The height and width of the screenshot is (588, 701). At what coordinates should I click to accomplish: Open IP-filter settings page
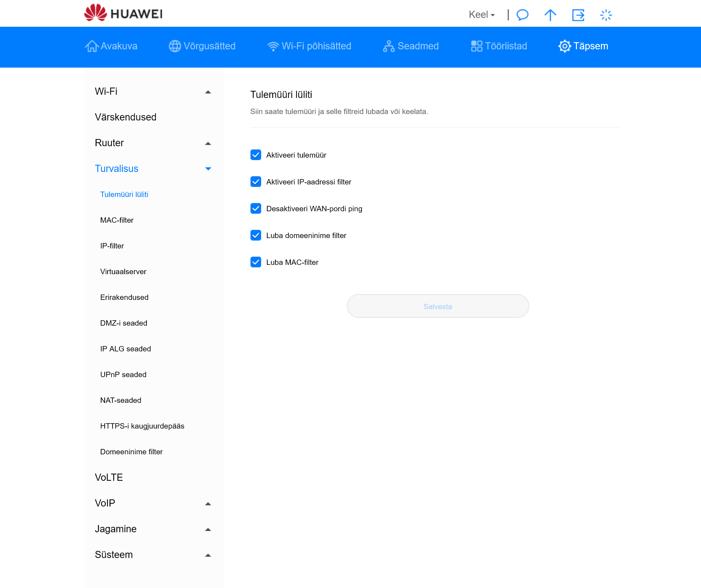coord(112,246)
